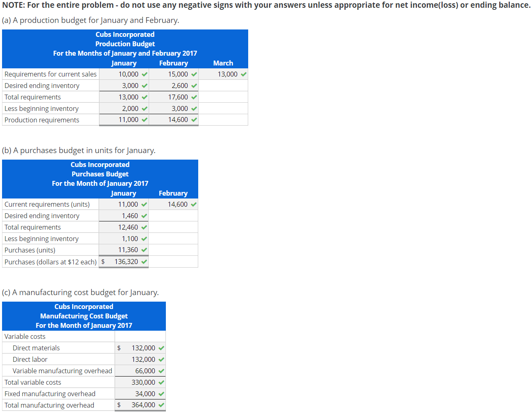Image resolution: width=532 pixels, height=415 pixels.
Task: Click the "(c) A manufacturing cost budget" instruction
Action: click(x=80, y=292)
